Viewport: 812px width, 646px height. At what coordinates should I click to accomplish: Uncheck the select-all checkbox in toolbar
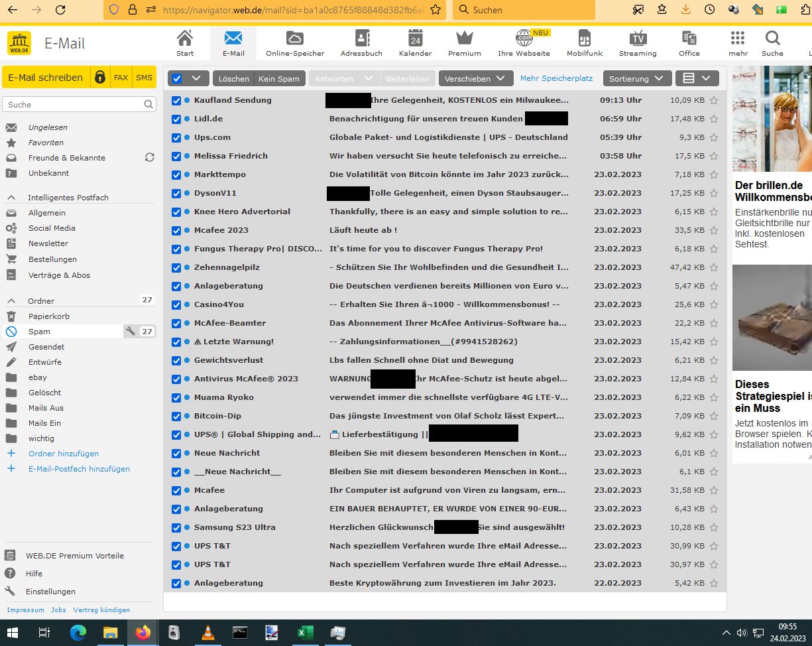(176, 79)
